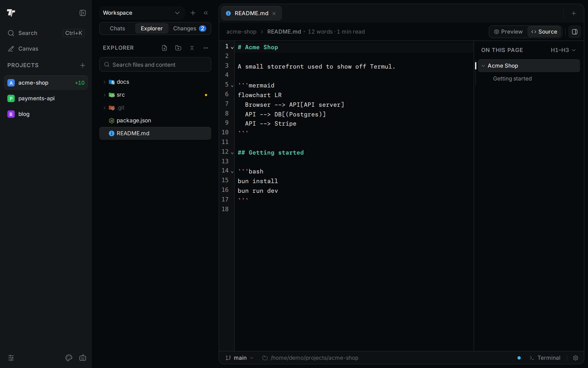This screenshot has width=588, height=368.
Task: Click the Search files and content field
Action: pyautogui.click(x=155, y=65)
